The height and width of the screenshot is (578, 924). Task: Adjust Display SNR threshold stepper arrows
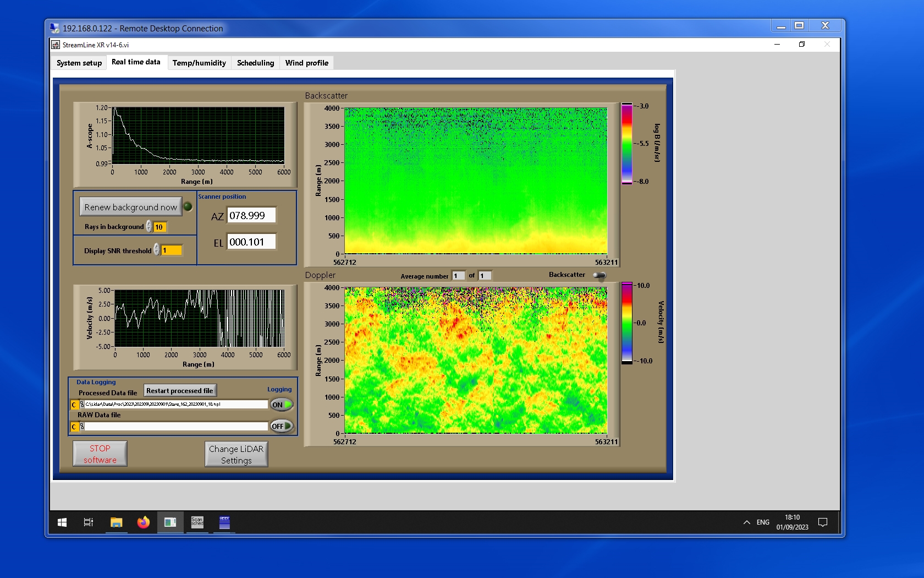click(x=157, y=250)
